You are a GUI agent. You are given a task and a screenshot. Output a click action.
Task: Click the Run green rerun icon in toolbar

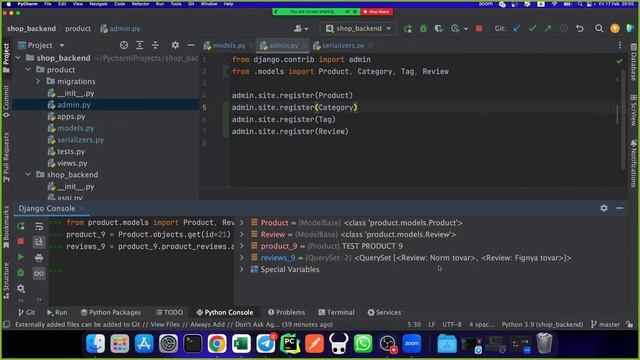click(407, 29)
